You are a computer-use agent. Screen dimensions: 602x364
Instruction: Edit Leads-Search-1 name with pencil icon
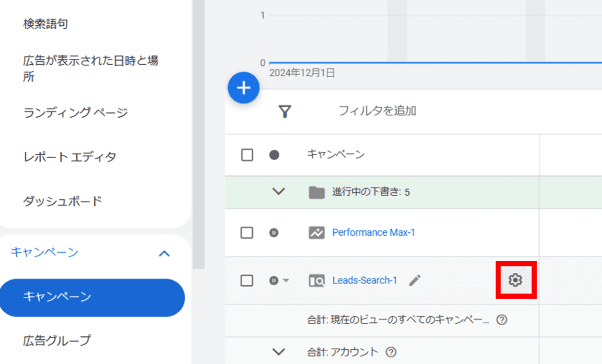coord(414,280)
